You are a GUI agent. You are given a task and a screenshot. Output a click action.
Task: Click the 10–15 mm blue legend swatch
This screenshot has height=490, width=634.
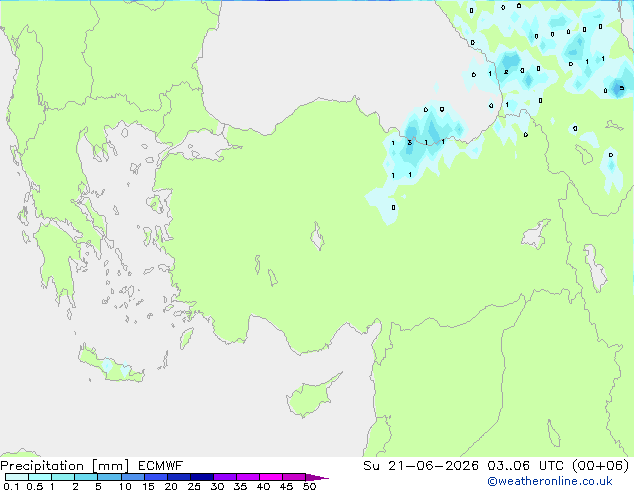click(x=133, y=477)
